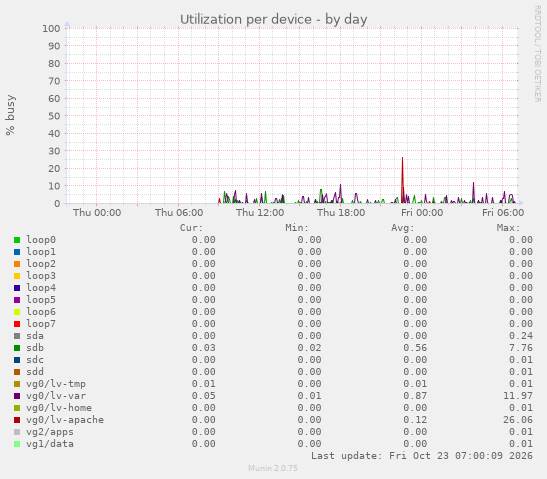Click the loop5 purple color swatch
The width and height of the screenshot is (547, 479).
17,300
